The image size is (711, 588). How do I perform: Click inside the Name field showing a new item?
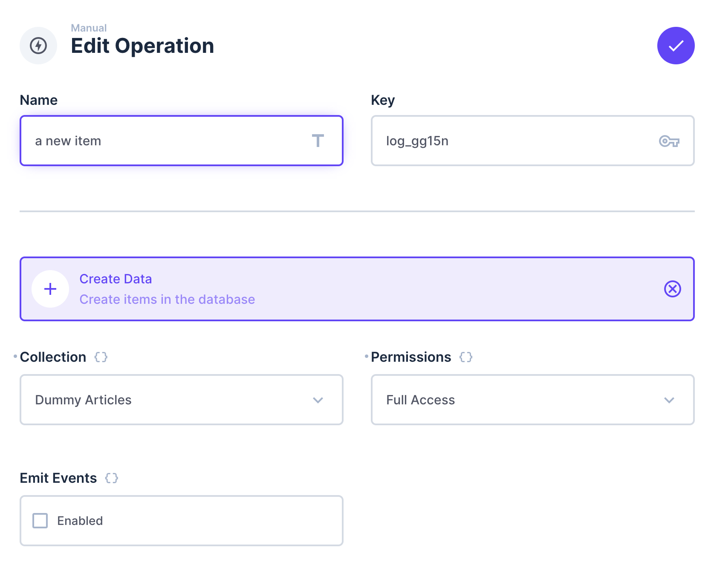tap(149, 141)
